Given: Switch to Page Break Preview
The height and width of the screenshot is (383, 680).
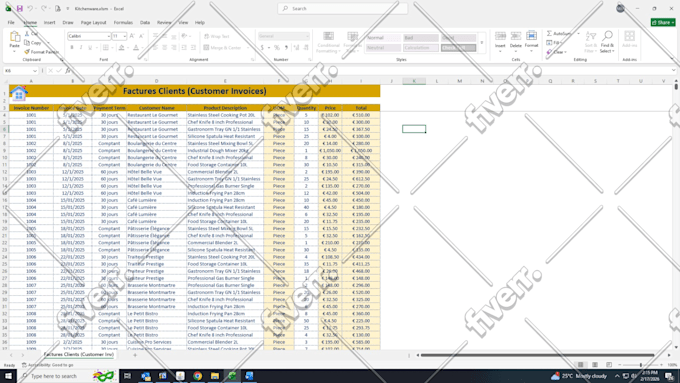Looking at the screenshot, I should coord(609,365).
